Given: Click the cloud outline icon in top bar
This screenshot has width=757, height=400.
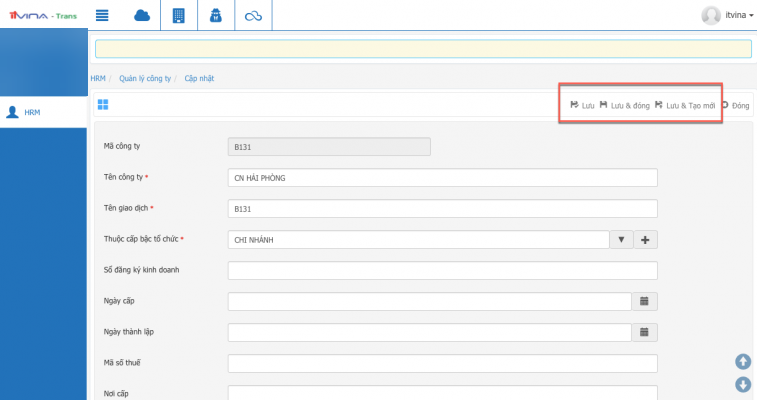Looking at the screenshot, I should click(253, 15).
